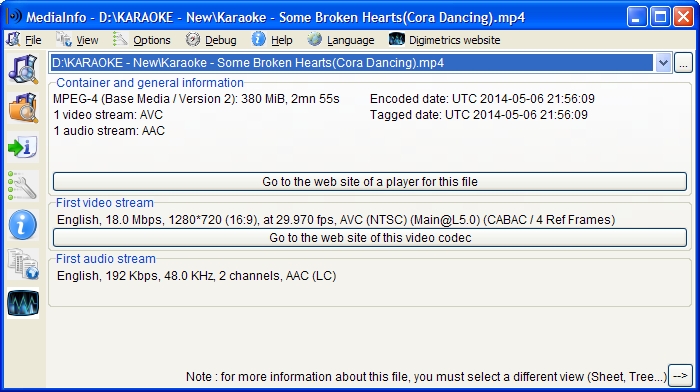
Task: Open the Debug menu
Action: pos(211,40)
